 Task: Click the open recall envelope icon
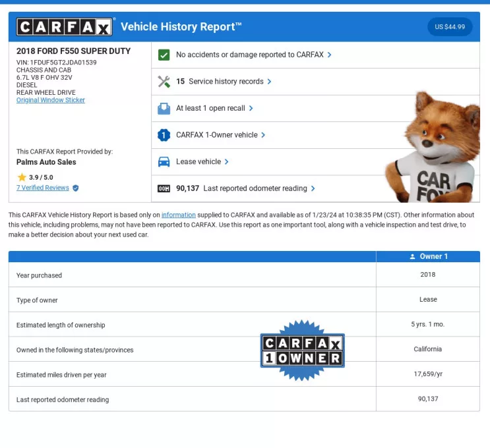[x=164, y=108]
